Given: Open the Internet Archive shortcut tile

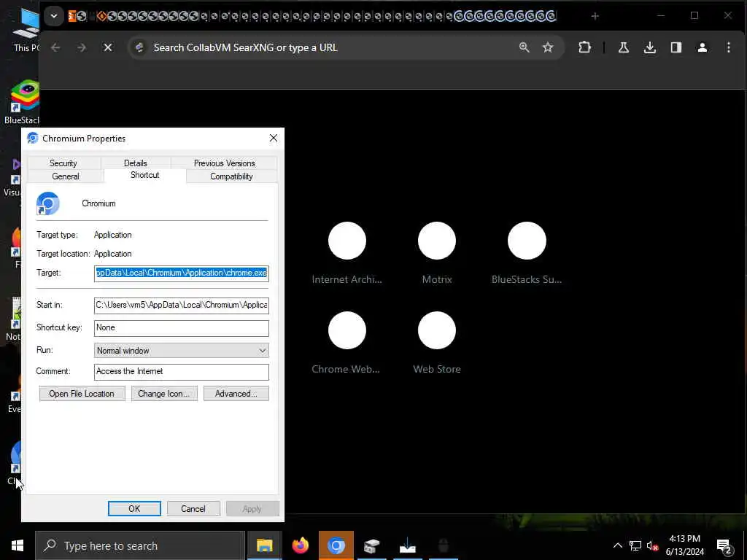Looking at the screenshot, I should pyautogui.click(x=347, y=252).
